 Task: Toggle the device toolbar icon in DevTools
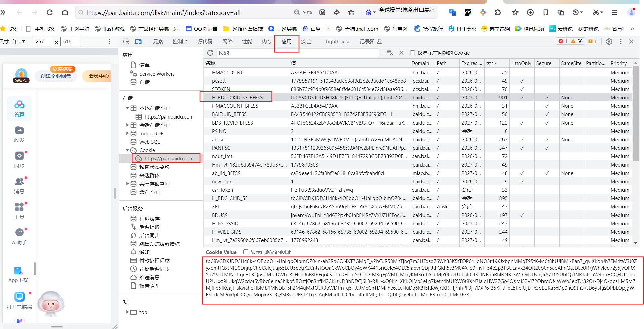click(138, 42)
